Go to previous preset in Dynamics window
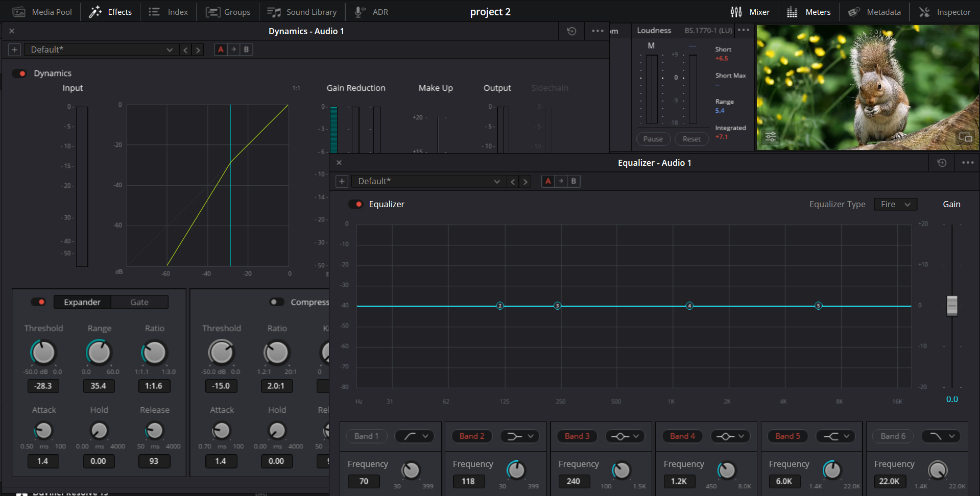Image resolution: width=980 pixels, height=496 pixels. 185,49
